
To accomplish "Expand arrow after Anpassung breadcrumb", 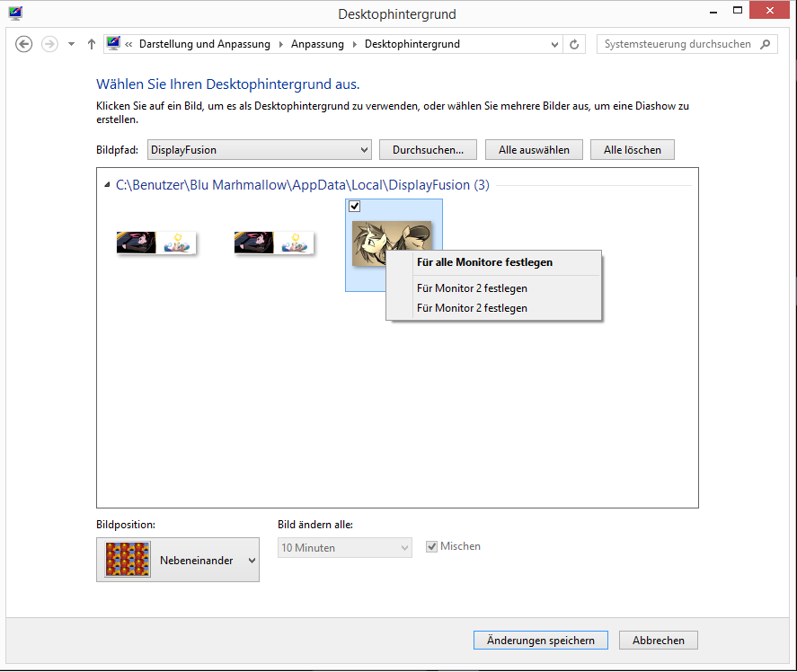I will [x=354, y=44].
